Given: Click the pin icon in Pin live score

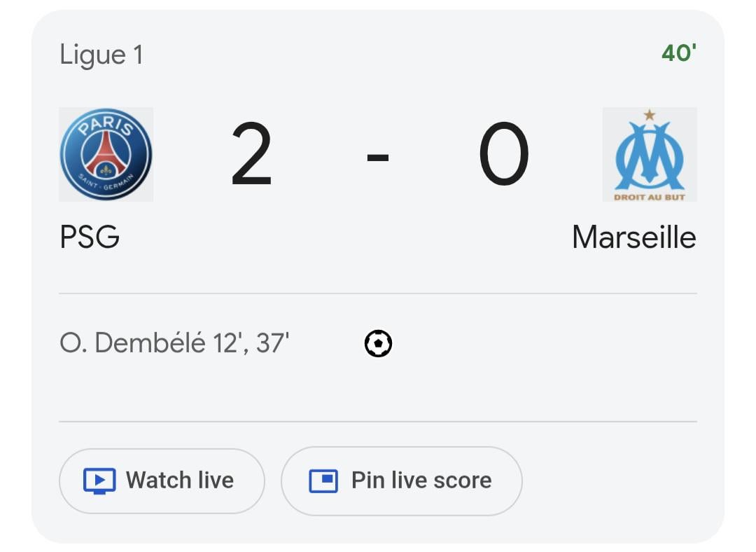Looking at the screenshot, I should tap(323, 481).
